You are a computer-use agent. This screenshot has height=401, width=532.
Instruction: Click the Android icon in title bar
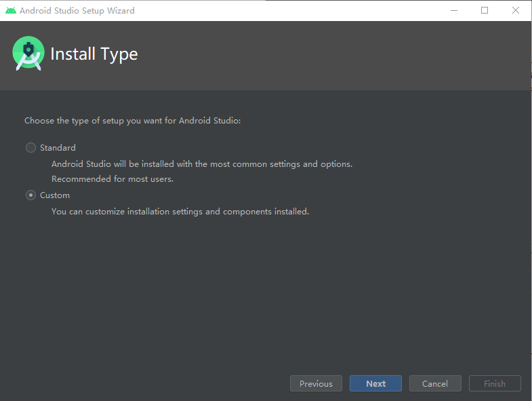[x=11, y=11]
